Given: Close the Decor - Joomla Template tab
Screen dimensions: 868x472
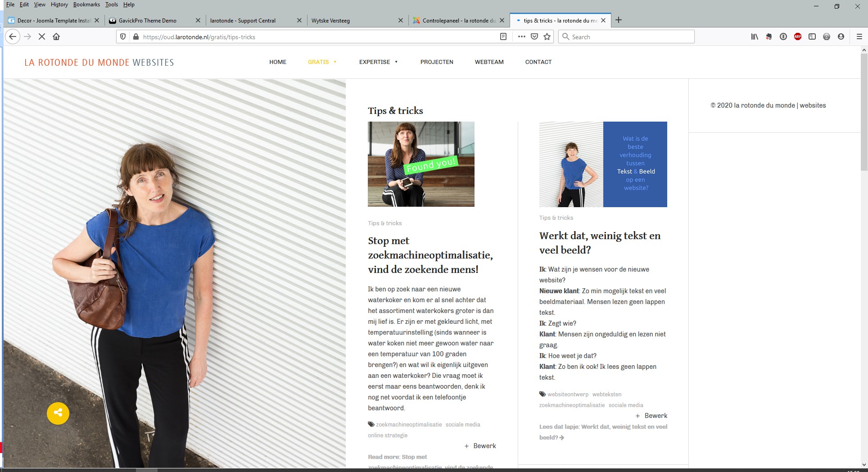Looking at the screenshot, I should (x=97, y=20).
